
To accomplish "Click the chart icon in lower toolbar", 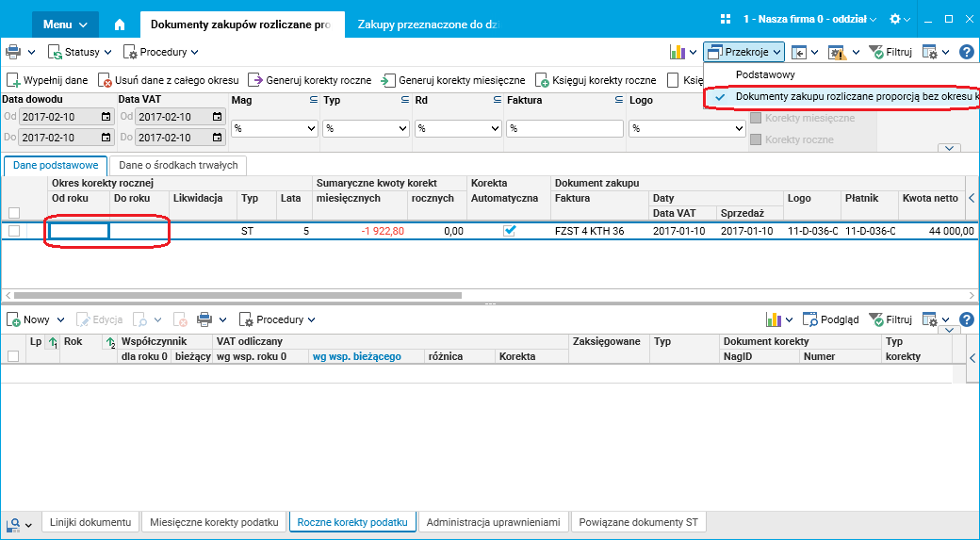I will [773, 319].
